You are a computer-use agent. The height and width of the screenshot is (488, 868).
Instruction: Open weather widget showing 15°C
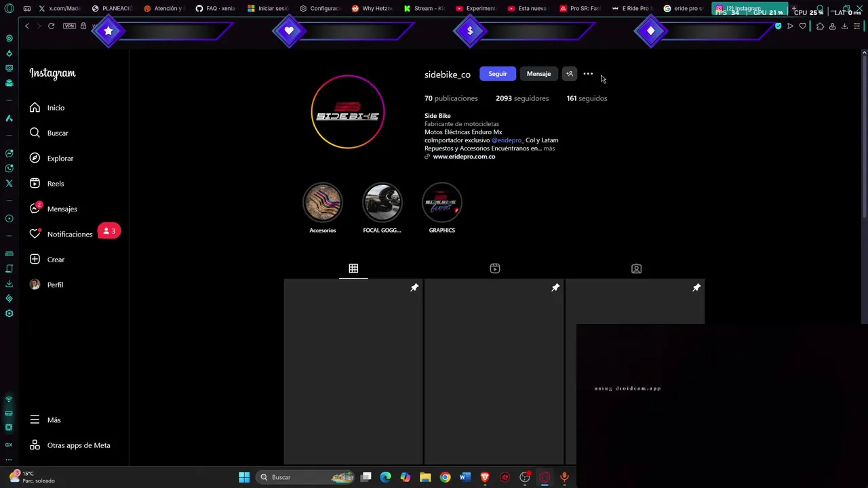(31, 476)
